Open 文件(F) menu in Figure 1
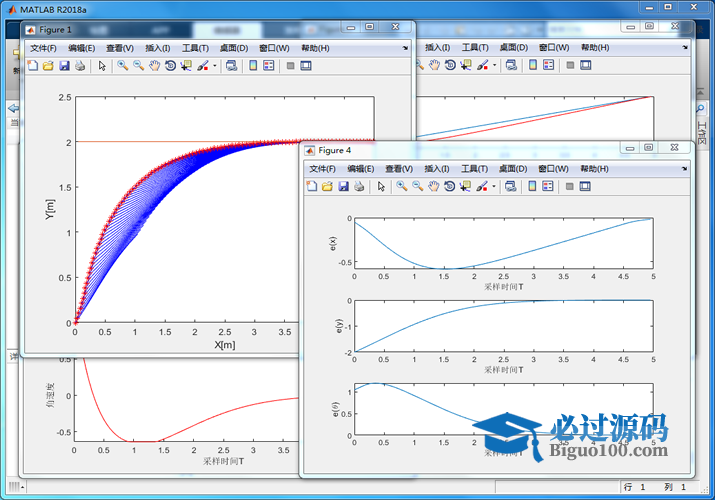The height and width of the screenshot is (500, 715). (x=43, y=48)
